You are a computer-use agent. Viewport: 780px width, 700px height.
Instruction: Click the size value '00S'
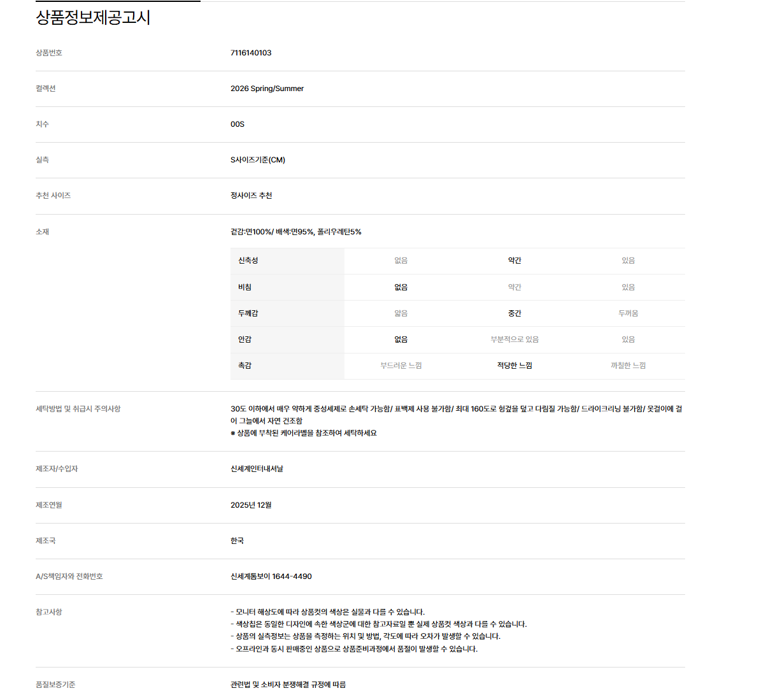pos(238,124)
